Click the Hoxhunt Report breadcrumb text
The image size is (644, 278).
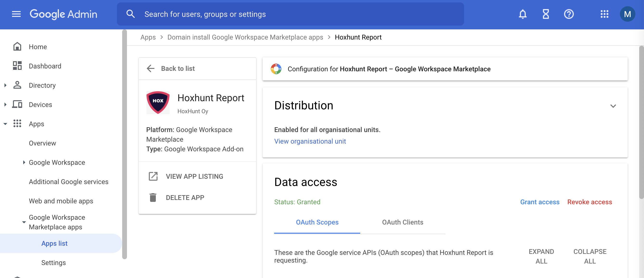pos(358,37)
